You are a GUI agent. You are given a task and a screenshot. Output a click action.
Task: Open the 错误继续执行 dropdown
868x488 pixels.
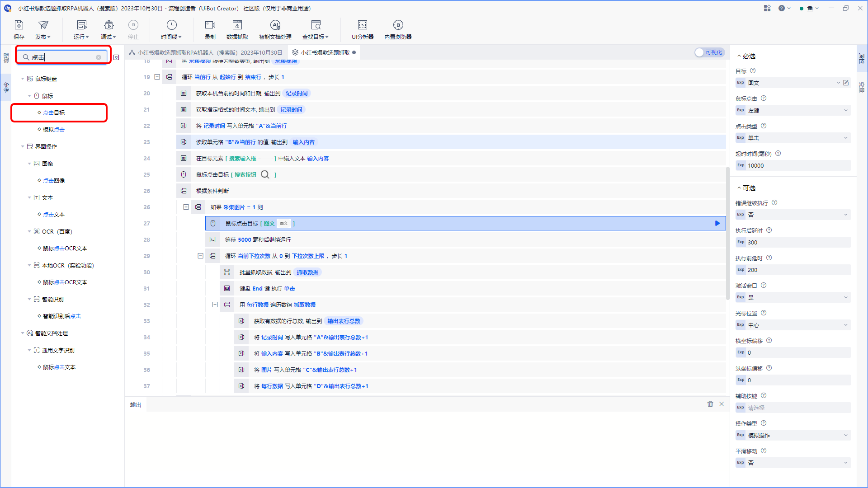click(793, 215)
